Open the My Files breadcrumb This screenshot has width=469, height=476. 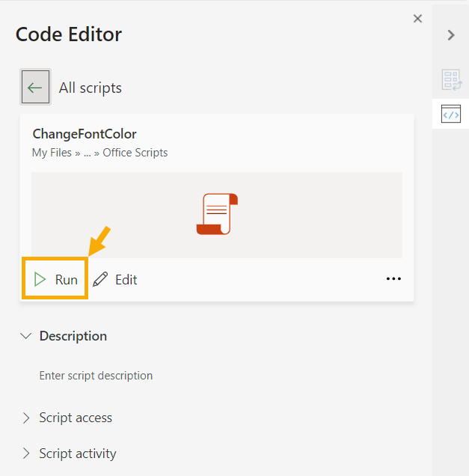[52, 153]
